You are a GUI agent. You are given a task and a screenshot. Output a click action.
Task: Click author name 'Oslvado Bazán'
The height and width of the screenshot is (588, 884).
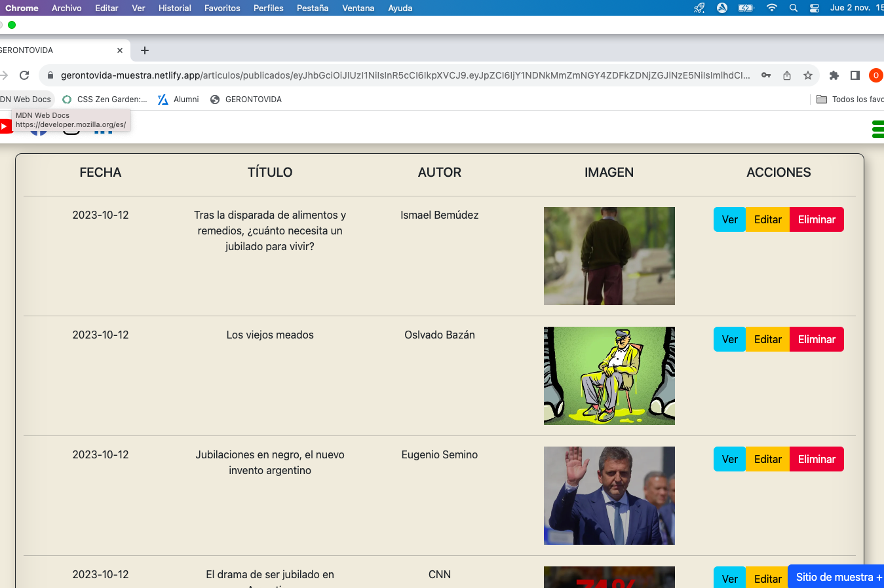440,335
